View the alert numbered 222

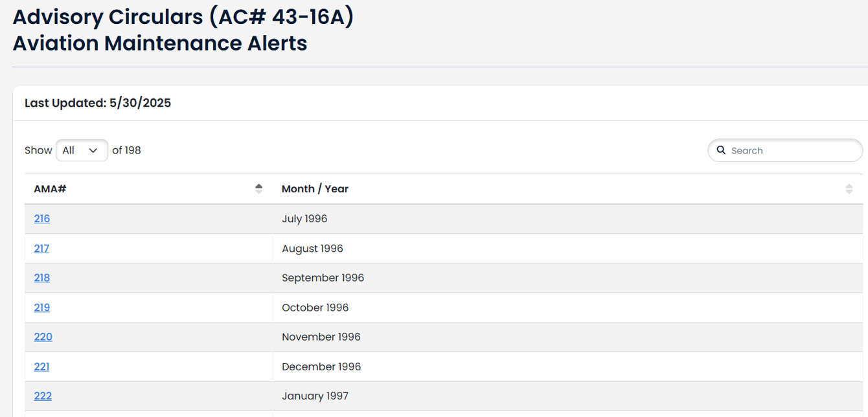[43, 396]
